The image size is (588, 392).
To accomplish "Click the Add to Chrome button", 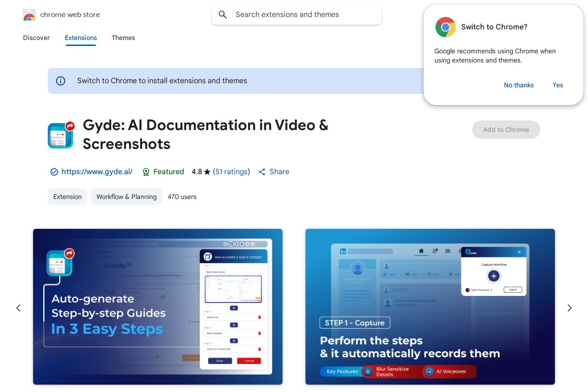I will coord(506,130).
